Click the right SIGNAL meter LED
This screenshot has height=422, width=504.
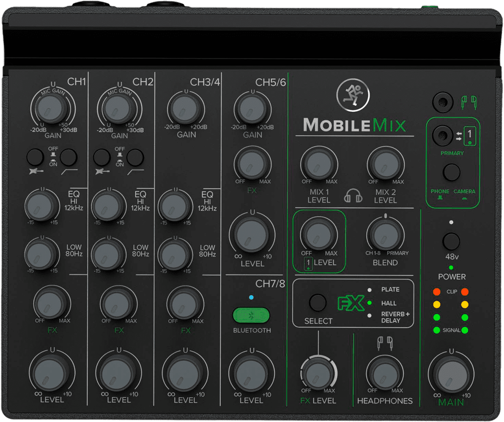click(x=465, y=330)
